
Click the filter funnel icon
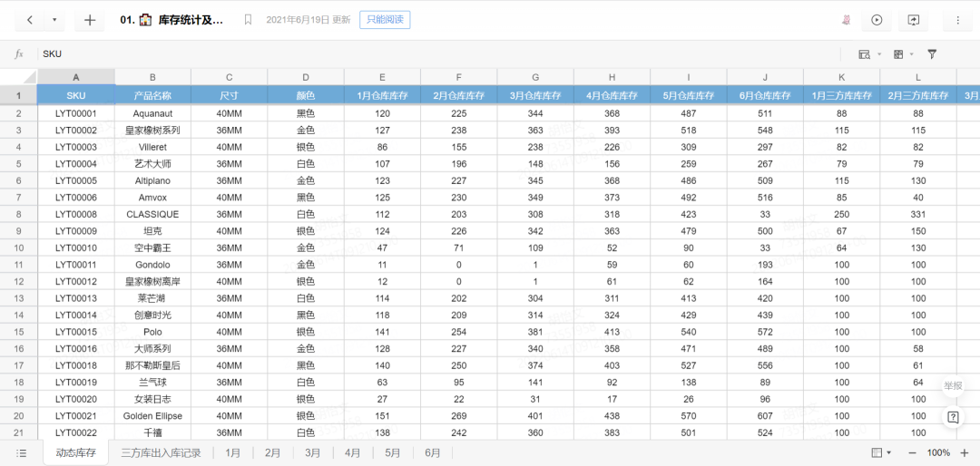932,54
